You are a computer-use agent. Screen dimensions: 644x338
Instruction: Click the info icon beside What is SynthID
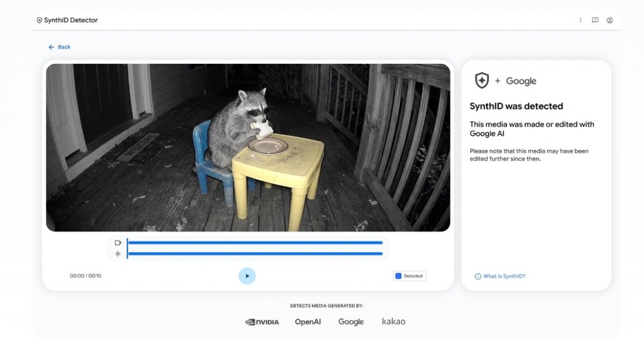point(478,276)
